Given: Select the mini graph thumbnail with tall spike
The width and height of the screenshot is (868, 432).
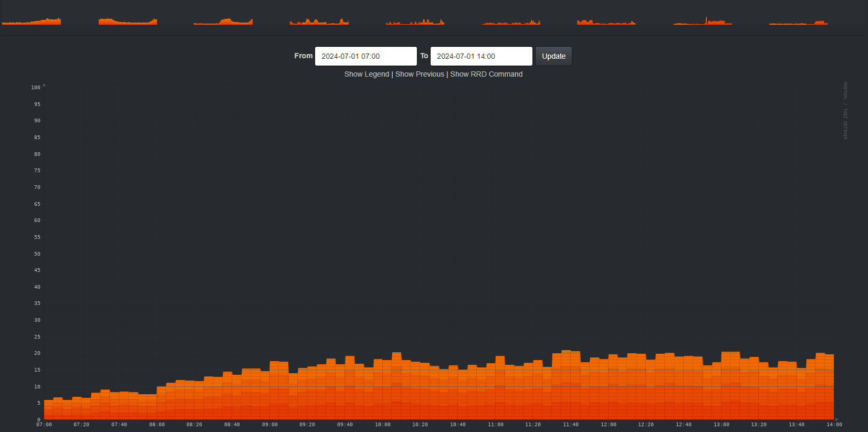Looking at the screenshot, I should tap(703, 21).
